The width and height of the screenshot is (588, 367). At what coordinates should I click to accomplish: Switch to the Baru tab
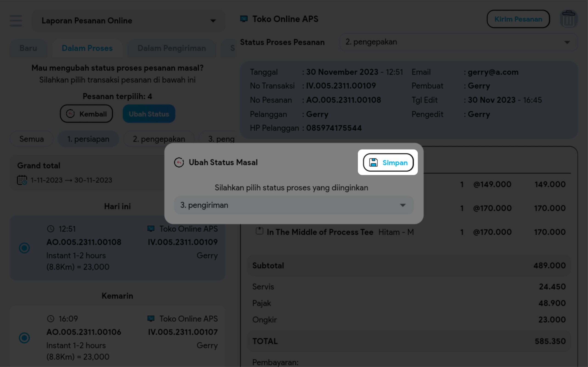click(28, 48)
